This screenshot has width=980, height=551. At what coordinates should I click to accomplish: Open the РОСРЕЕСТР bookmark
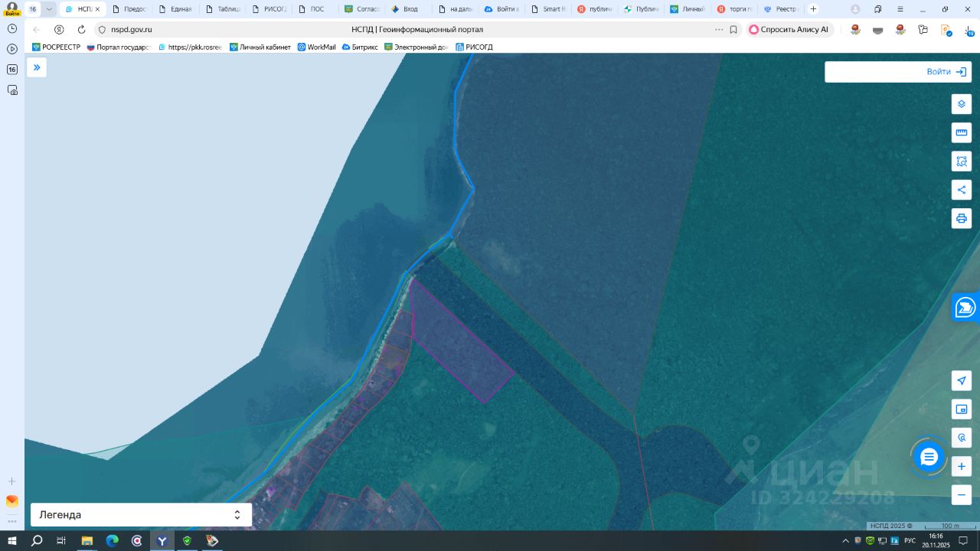point(56,47)
